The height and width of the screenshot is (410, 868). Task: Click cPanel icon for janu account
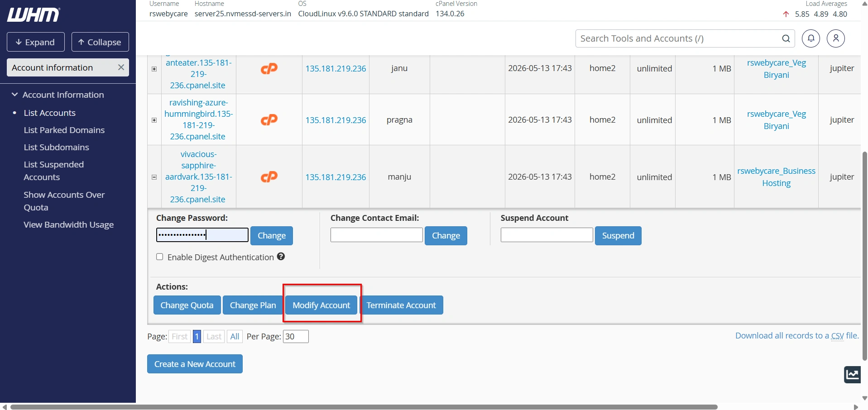pos(269,68)
